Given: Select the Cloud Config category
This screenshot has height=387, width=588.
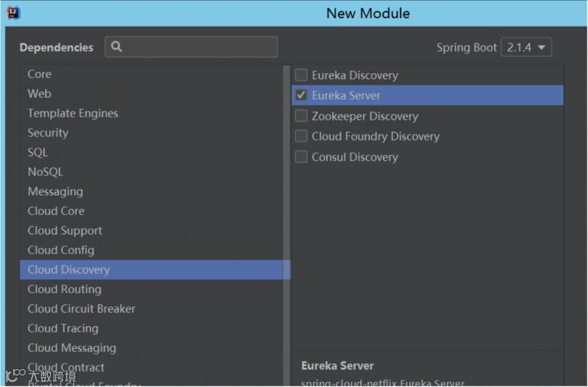Looking at the screenshot, I should click(151, 250).
